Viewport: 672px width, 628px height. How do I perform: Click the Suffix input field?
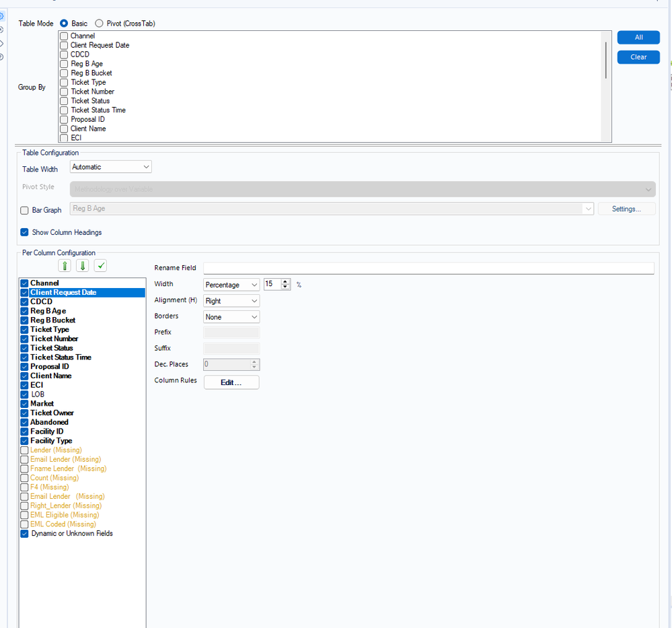[x=231, y=348]
